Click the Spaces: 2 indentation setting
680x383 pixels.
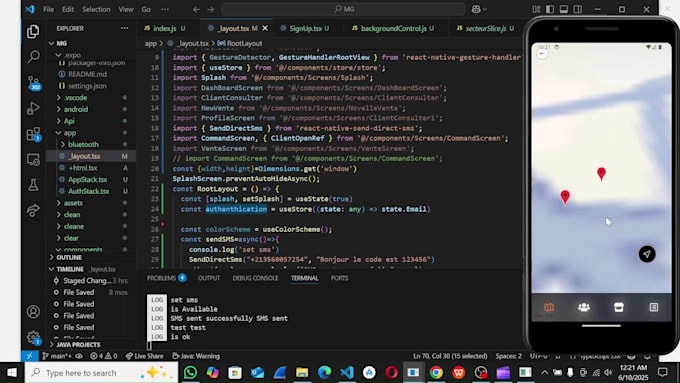(509, 356)
